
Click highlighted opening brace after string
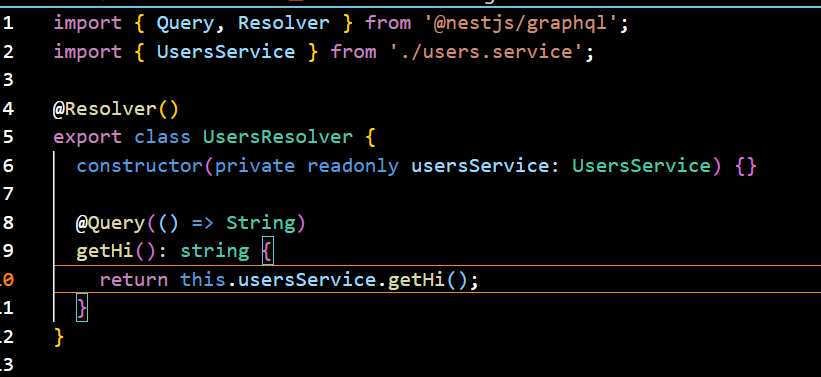(268, 251)
